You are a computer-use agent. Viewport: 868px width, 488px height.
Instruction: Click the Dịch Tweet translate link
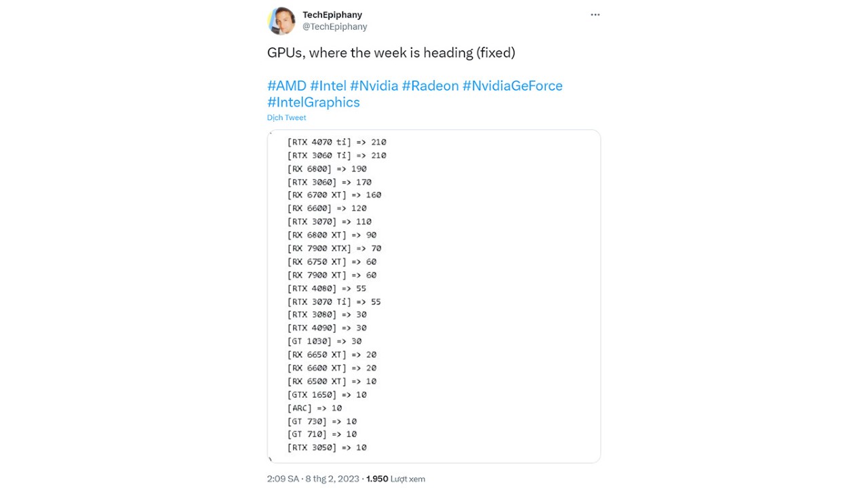click(286, 118)
